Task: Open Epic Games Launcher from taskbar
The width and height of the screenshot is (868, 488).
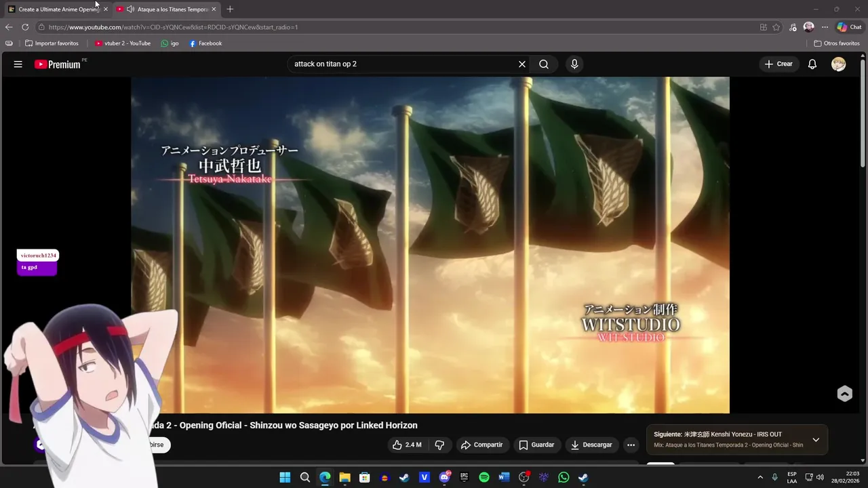Action: pos(465,477)
